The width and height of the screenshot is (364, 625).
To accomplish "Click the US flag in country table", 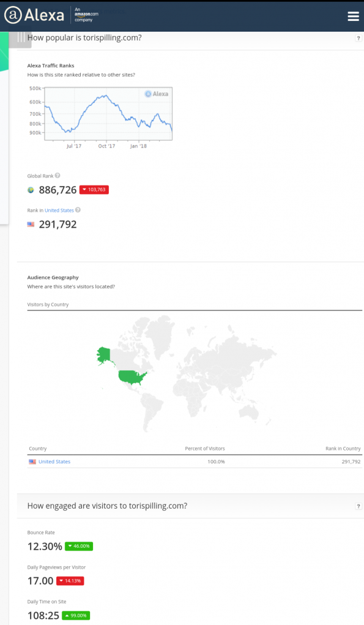I will coord(32,462).
